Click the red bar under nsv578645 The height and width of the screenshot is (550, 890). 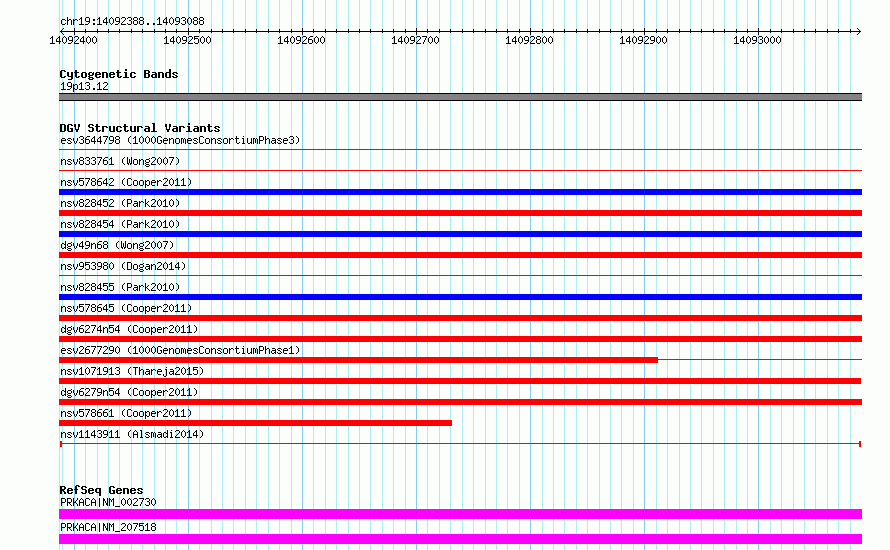coord(460,318)
